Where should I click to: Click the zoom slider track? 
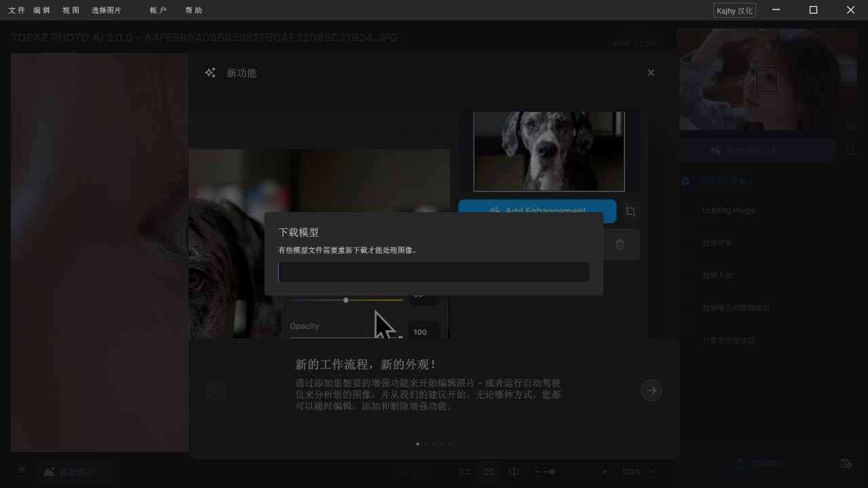click(x=576, y=472)
